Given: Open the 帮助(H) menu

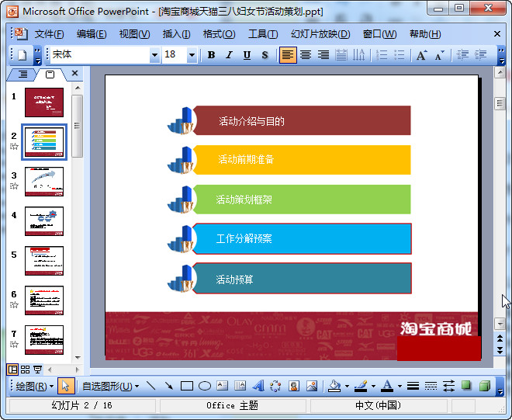Looking at the screenshot, I should click(425, 34).
